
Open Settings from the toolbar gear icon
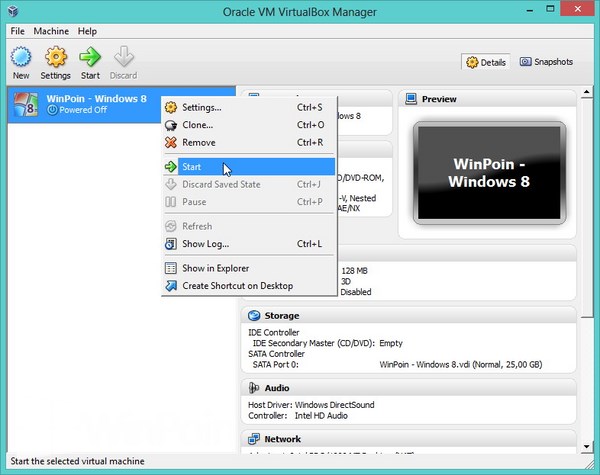(56, 57)
